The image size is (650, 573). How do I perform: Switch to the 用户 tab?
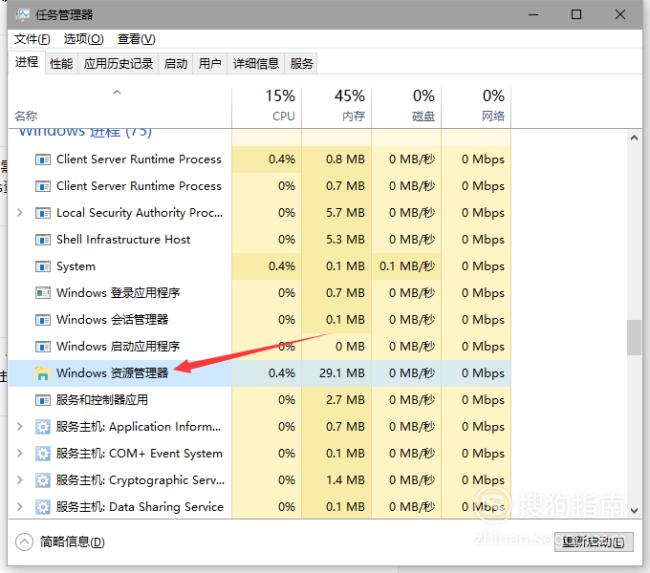210,63
